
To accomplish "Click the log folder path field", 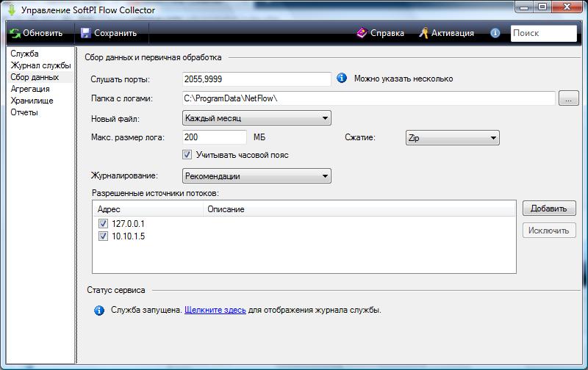I will (369, 98).
